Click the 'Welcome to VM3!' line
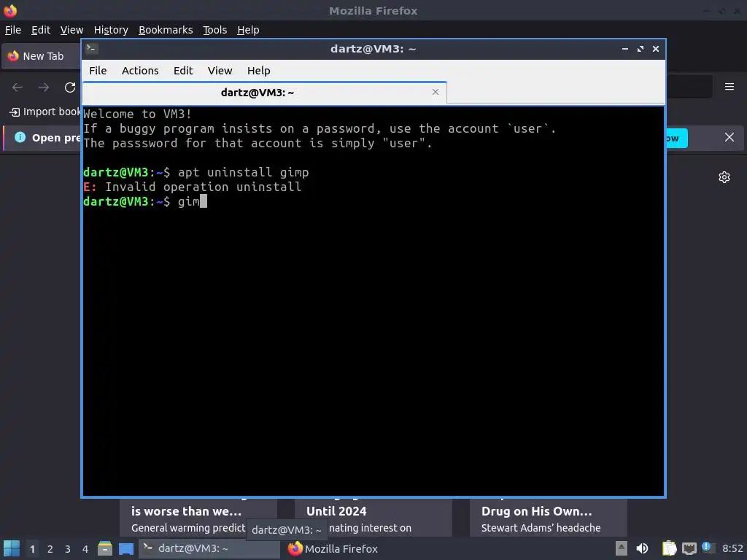Viewport: 747px width, 560px height. (137, 114)
